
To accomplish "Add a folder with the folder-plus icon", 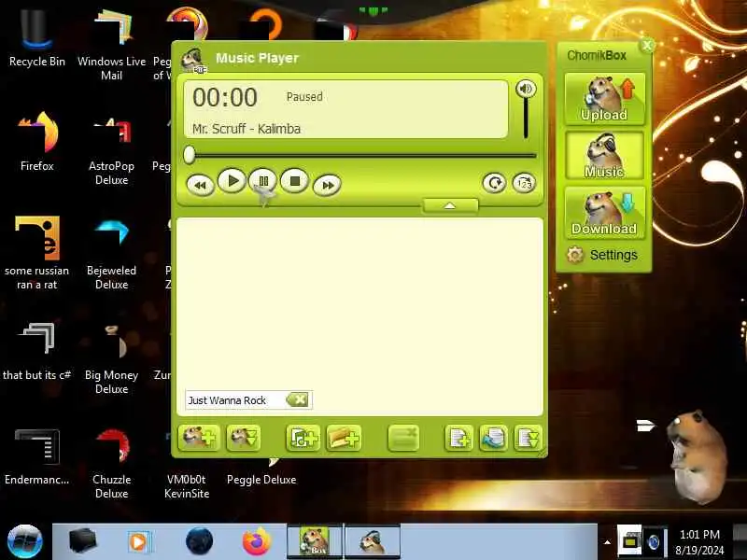I will 344,438.
